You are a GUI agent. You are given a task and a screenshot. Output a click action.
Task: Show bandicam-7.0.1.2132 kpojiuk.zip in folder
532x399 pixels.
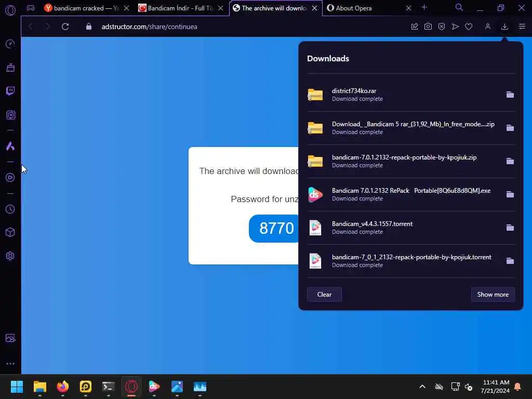510,161
